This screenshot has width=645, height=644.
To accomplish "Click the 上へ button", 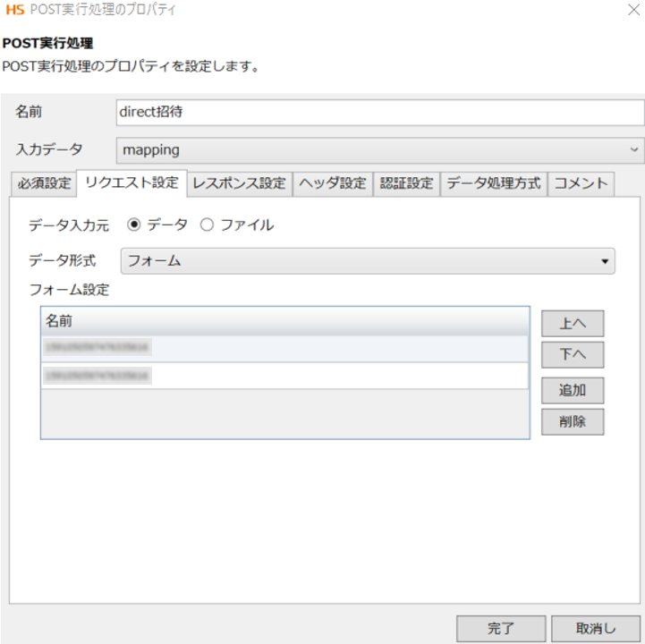I will 573,324.
